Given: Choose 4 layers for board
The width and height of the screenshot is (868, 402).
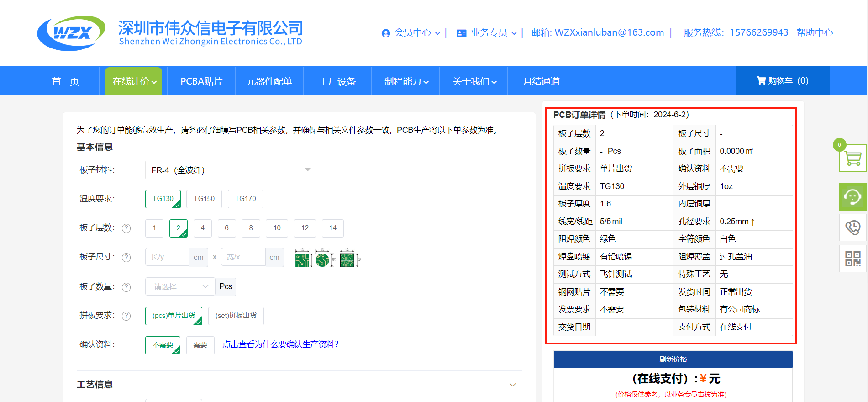Looking at the screenshot, I should [x=203, y=228].
